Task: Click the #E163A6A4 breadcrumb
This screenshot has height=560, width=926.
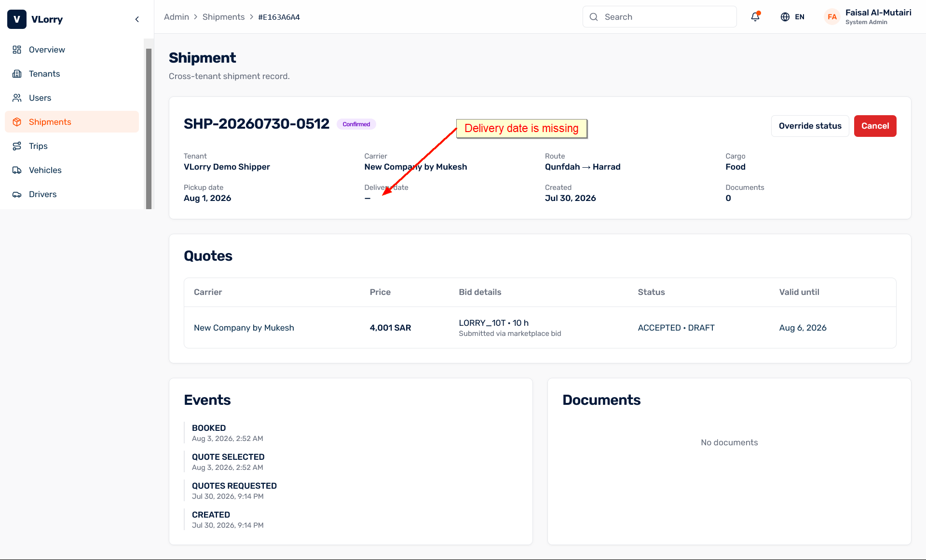Action: (279, 17)
